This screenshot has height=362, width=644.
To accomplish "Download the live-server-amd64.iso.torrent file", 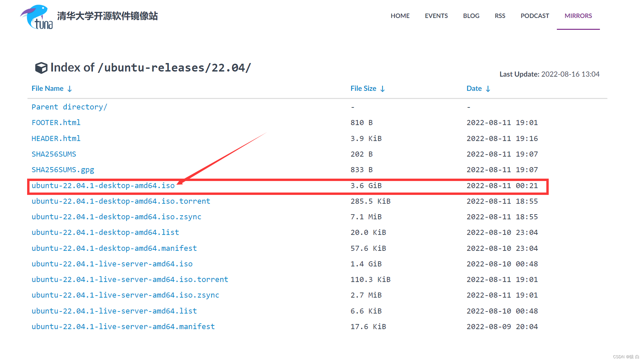I will (130, 280).
